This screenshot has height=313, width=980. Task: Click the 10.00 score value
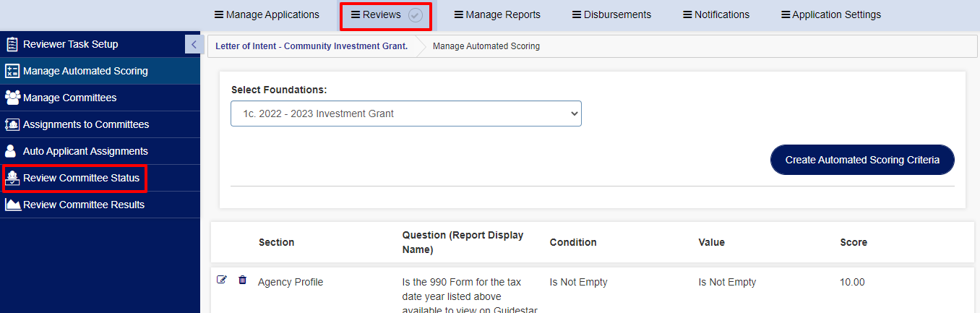(x=852, y=282)
